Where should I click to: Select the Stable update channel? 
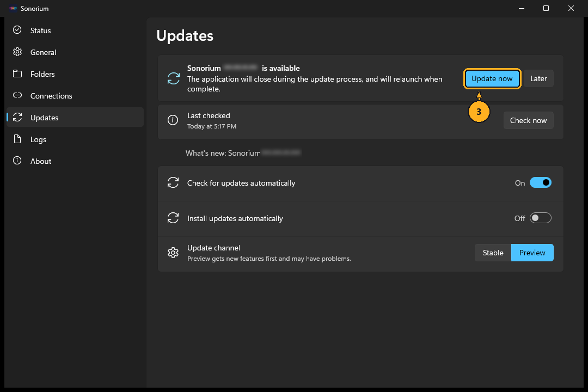[x=493, y=253]
